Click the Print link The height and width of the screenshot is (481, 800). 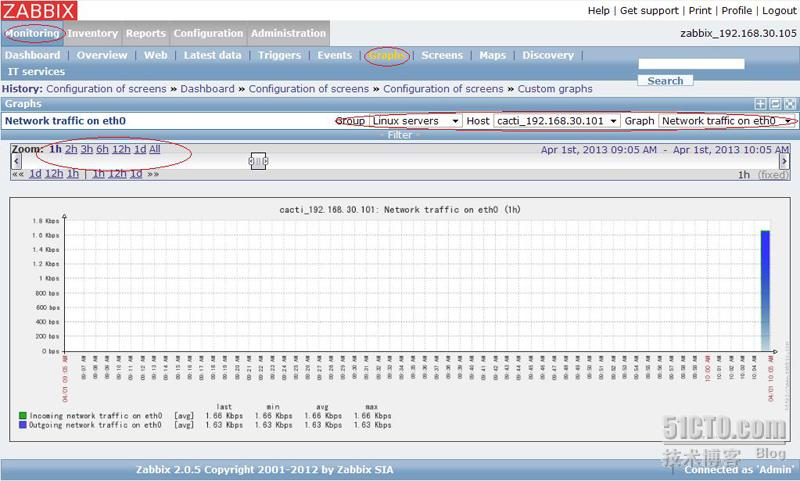point(699,11)
